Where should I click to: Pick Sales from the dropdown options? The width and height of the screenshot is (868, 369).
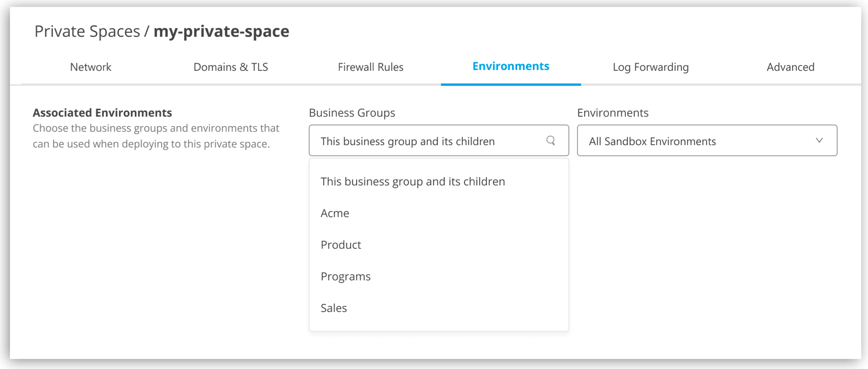click(333, 307)
